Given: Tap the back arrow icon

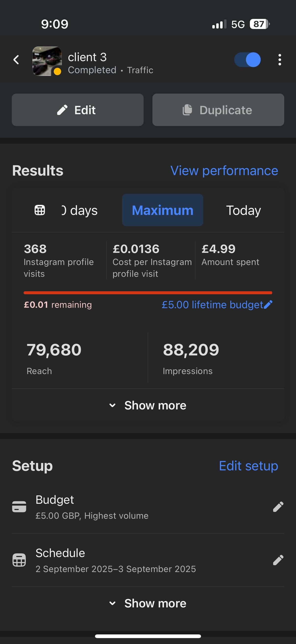Looking at the screenshot, I should click(16, 60).
